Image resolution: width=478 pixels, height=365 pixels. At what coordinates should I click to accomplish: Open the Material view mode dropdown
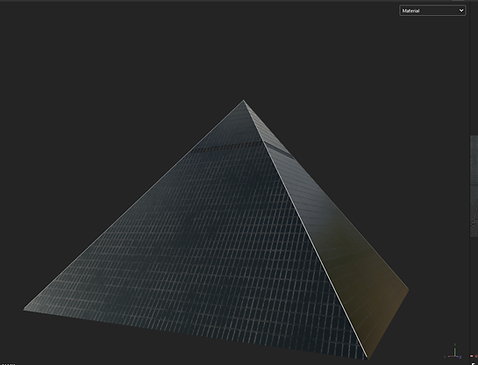tap(432, 11)
